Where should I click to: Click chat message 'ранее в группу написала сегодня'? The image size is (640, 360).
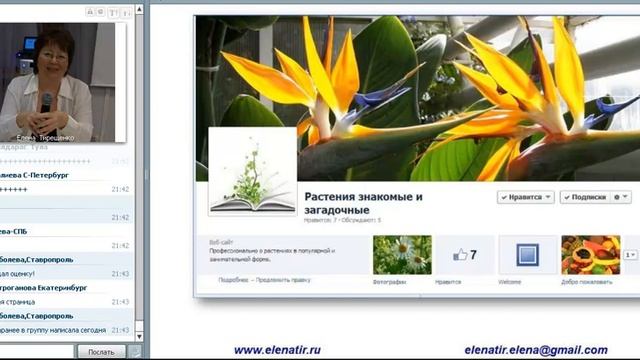(x=53, y=330)
